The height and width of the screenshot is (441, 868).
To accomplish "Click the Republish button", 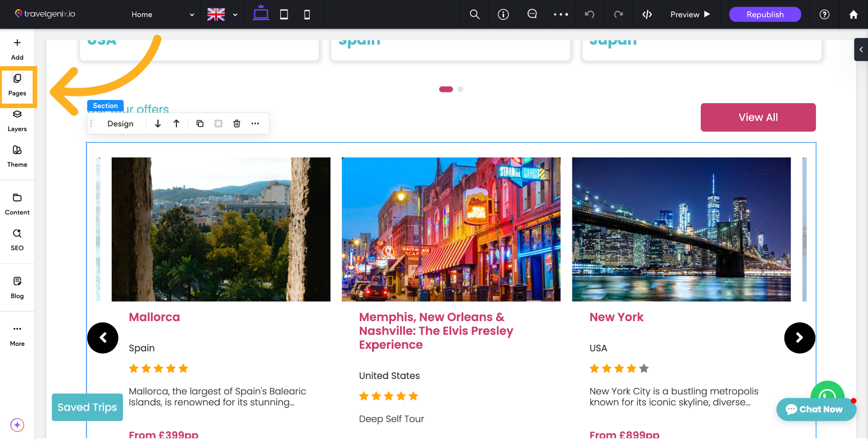I will [x=765, y=14].
